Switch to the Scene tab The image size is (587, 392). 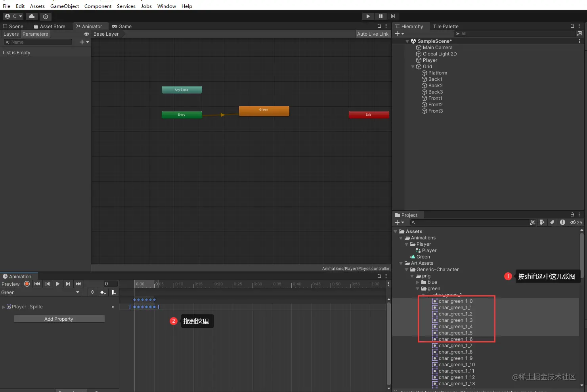tap(13, 26)
